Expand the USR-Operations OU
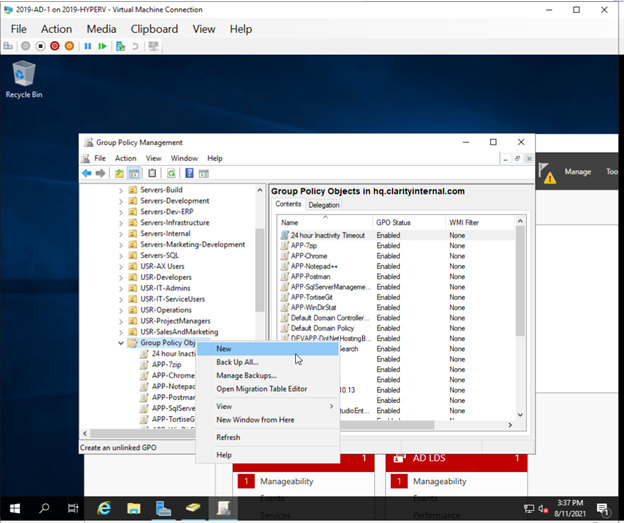624x523 pixels. 121,310
